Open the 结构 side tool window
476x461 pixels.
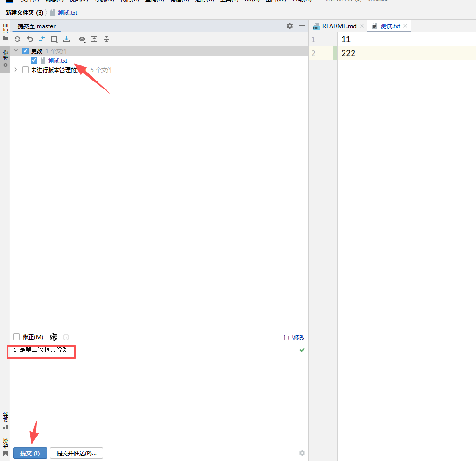[x=6, y=421]
